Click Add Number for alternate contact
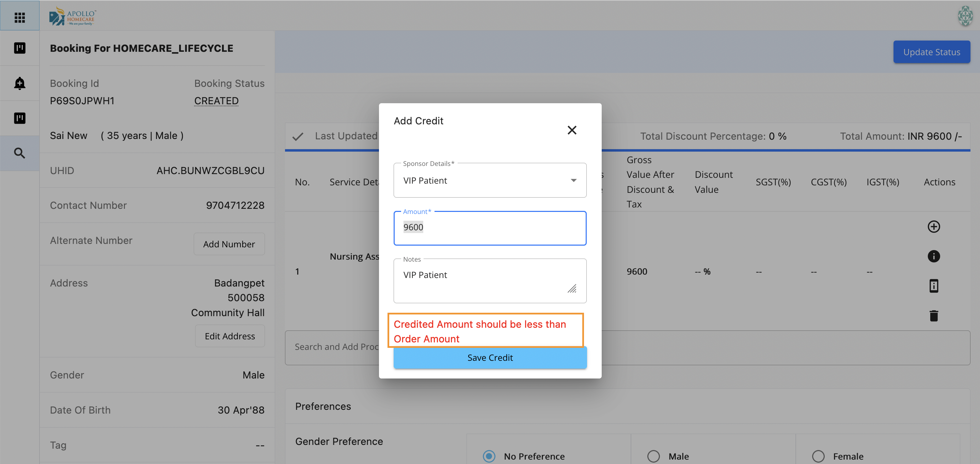The width and height of the screenshot is (980, 464). coord(228,244)
